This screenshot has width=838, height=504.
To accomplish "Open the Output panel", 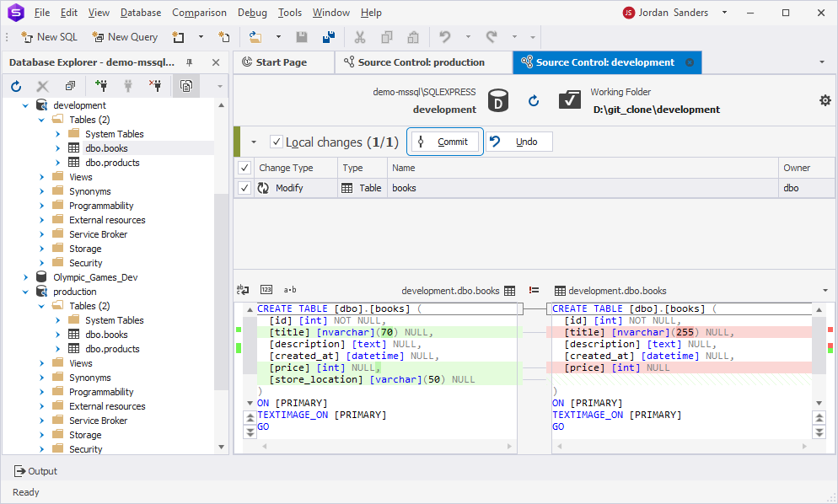I will coord(35,471).
